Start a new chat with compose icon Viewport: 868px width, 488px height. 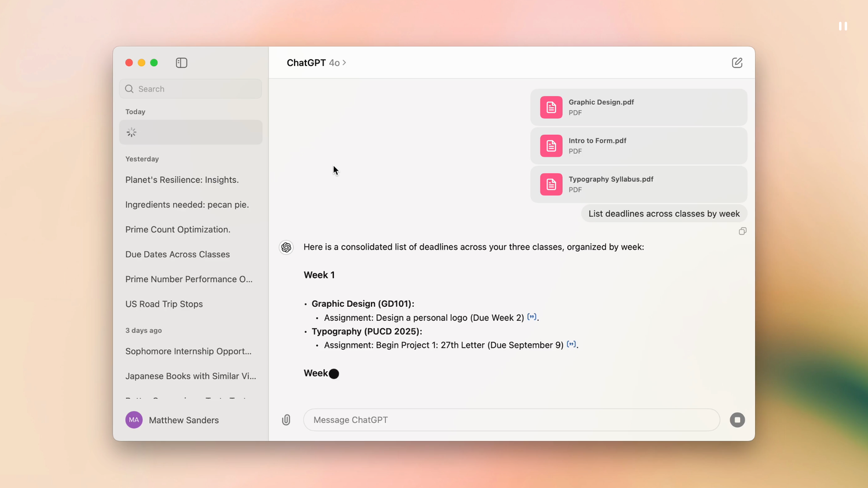click(x=737, y=63)
